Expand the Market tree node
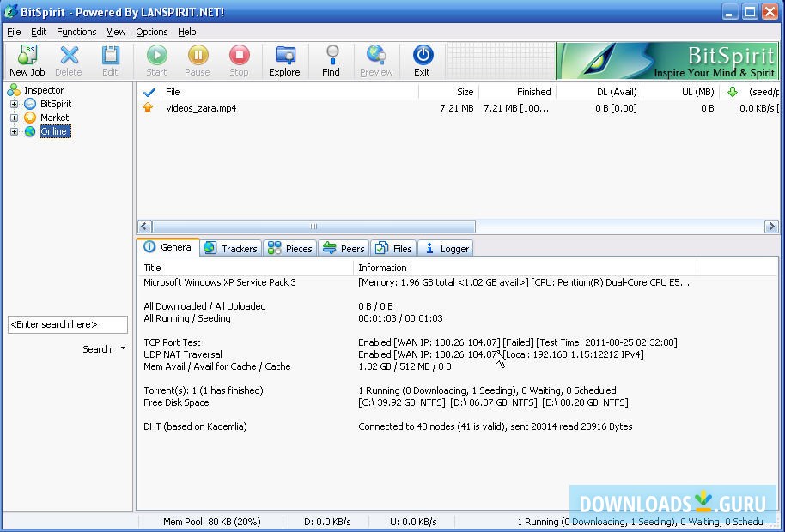 point(14,118)
